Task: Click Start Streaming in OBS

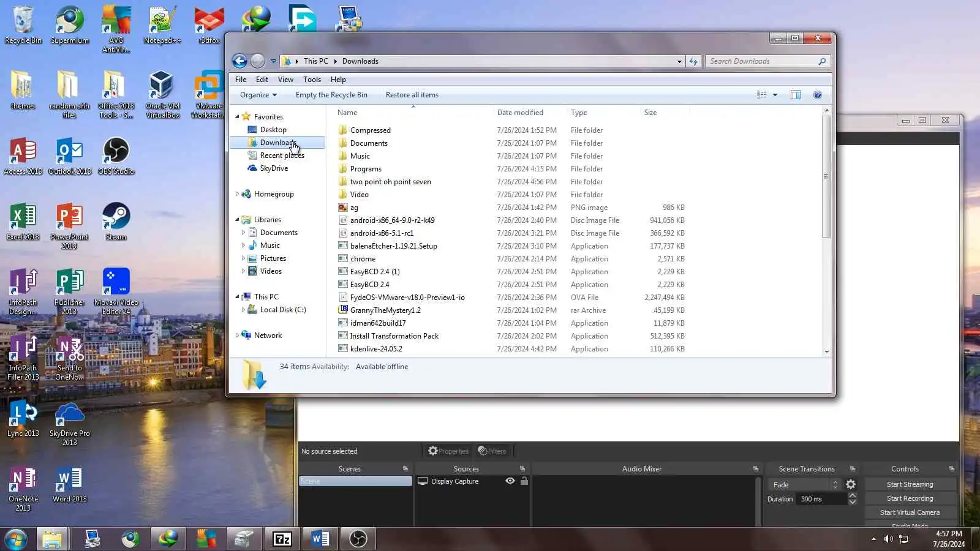Action: coord(910,484)
